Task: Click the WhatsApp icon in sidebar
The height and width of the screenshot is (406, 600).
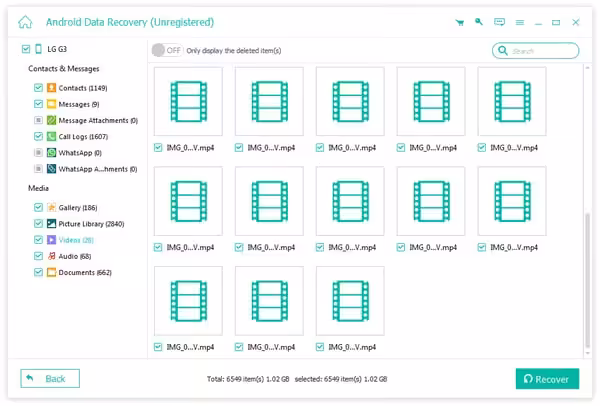Action: point(51,152)
